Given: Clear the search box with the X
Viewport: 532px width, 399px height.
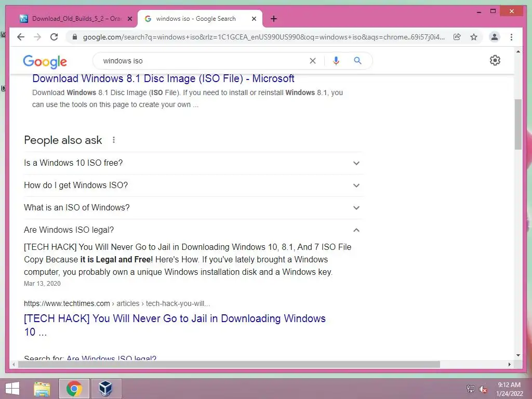Looking at the screenshot, I should 312,61.
